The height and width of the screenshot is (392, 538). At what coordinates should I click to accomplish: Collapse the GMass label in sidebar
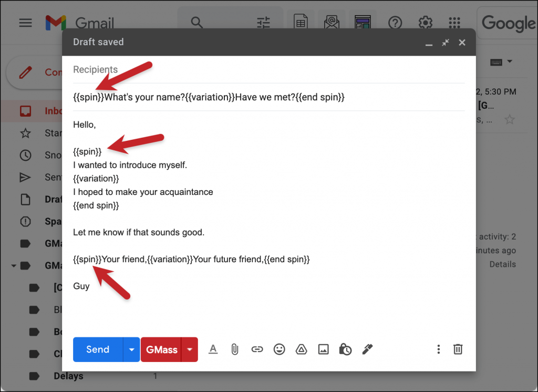14,265
